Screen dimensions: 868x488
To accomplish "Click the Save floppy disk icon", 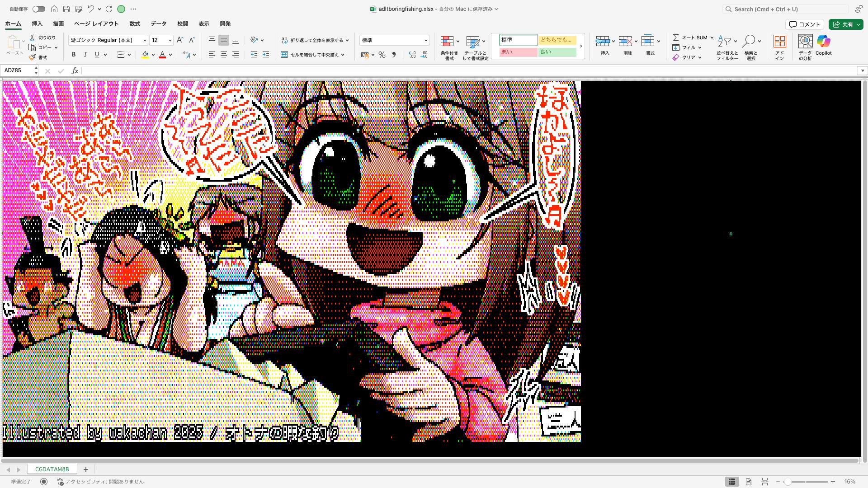I will click(66, 9).
